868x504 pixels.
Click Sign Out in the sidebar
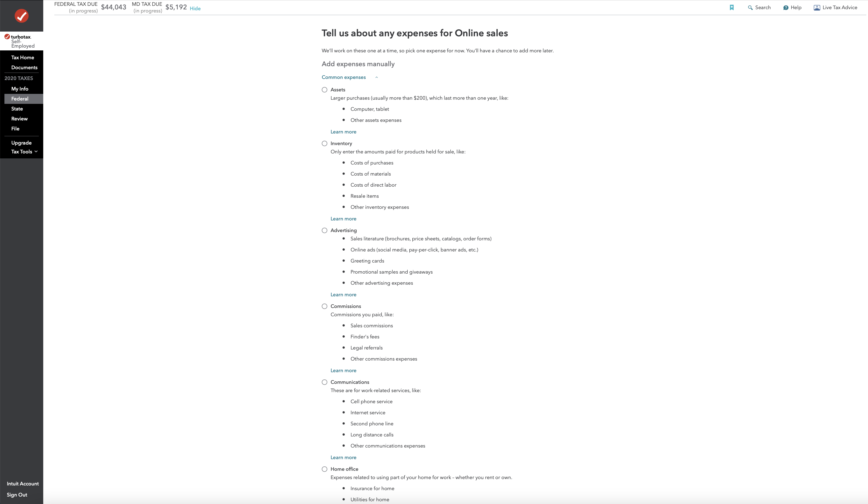(x=17, y=495)
